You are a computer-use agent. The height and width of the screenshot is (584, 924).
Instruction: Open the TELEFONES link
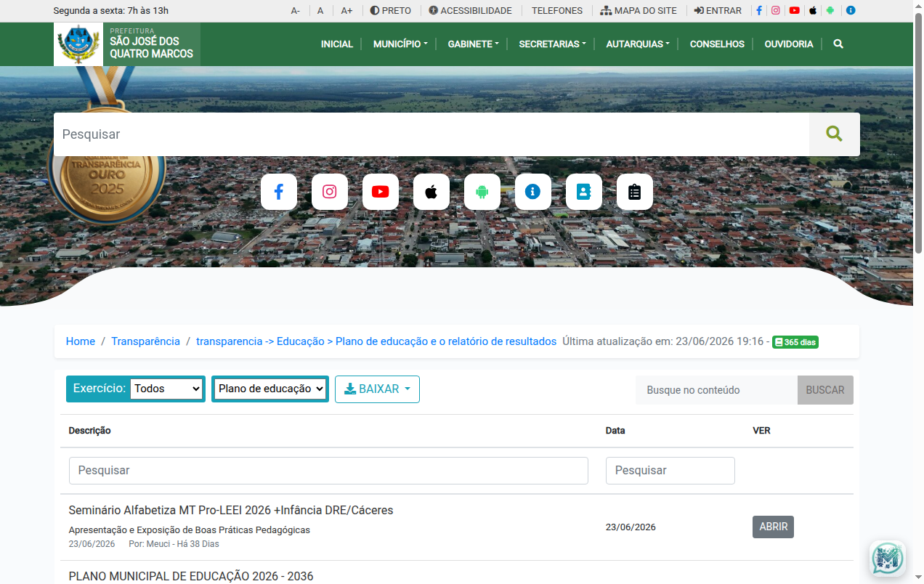click(x=557, y=11)
